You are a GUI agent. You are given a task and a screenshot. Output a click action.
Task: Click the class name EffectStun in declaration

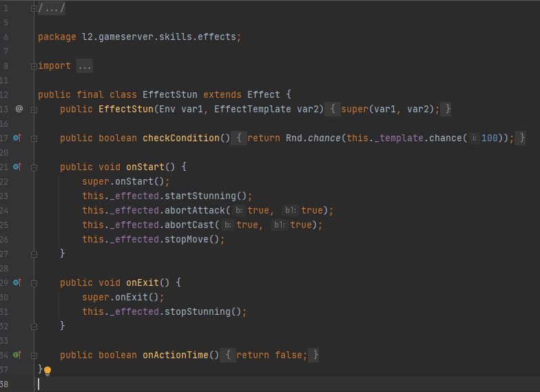pyautogui.click(x=169, y=95)
